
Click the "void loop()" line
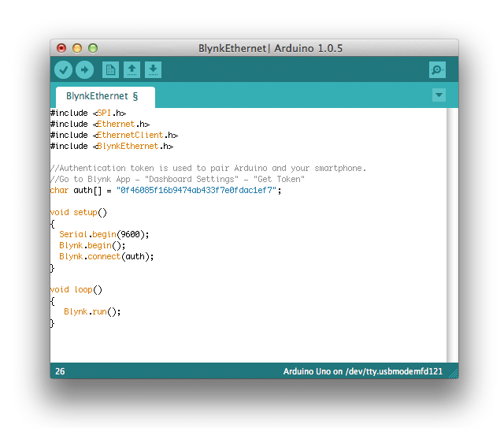tap(76, 289)
